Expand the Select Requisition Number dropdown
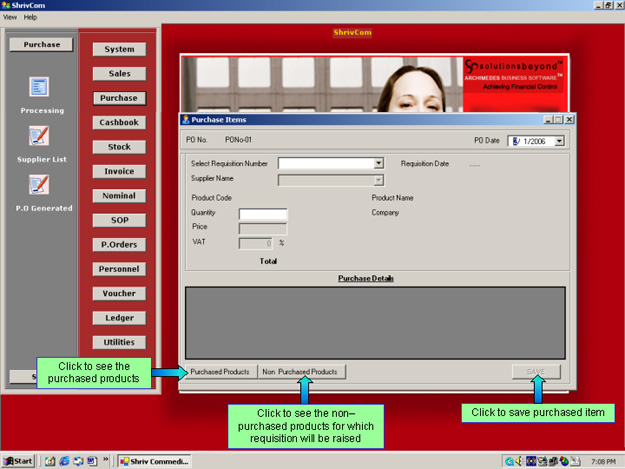 point(379,163)
